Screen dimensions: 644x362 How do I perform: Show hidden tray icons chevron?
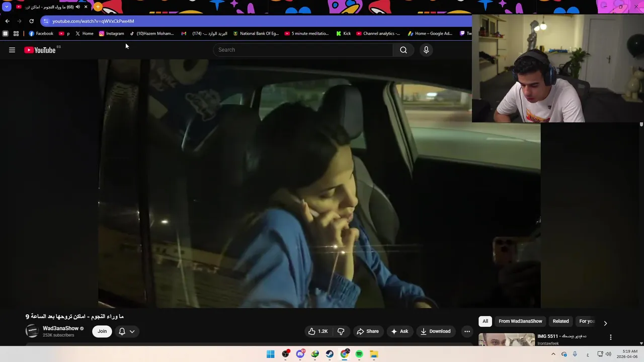(553, 354)
